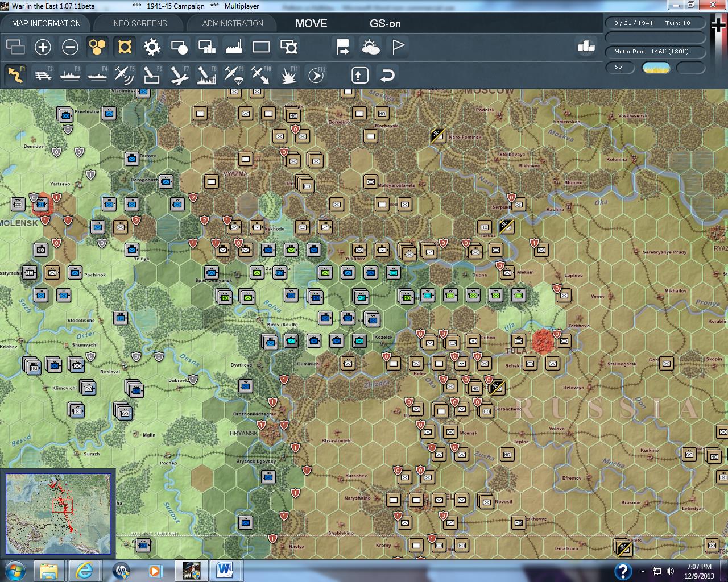This screenshot has height=582, width=728.
Task: Open the bar chart statistics icon
Action: click(x=585, y=47)
